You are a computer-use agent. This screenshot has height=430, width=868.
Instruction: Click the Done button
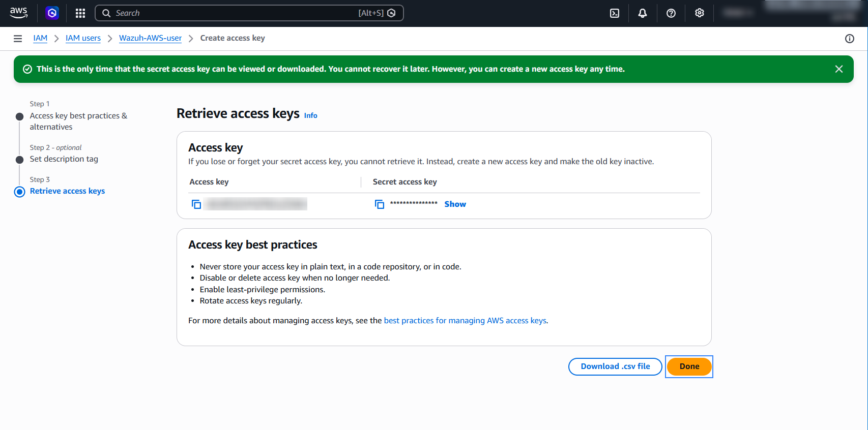pos(689,366)
